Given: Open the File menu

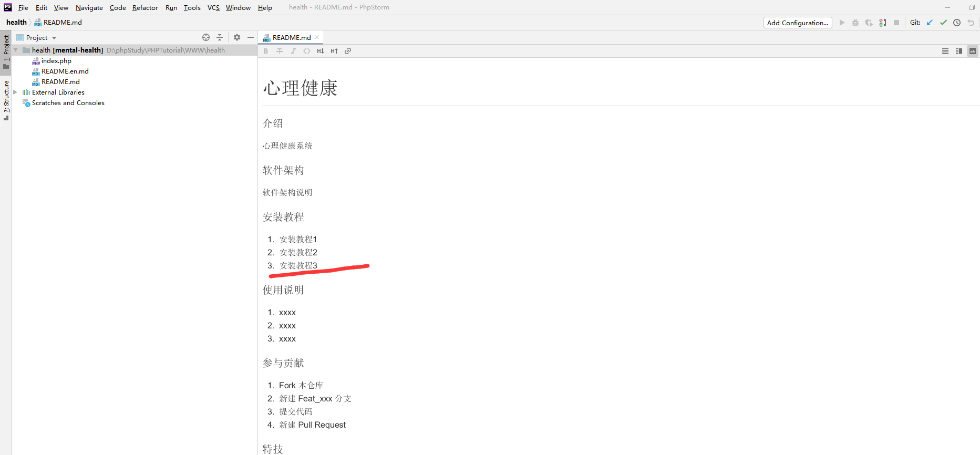Looking at the screenshot, I should click(23, 7).
